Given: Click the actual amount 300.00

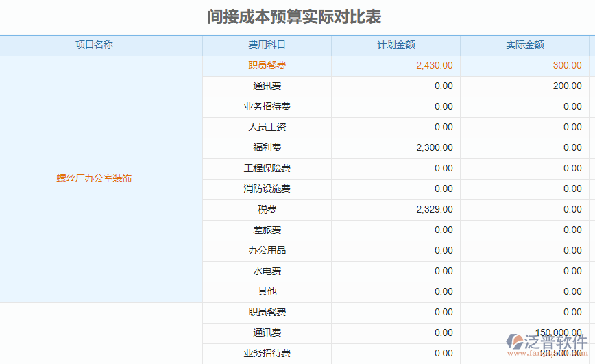Looking at the screenshot, I should [x=567, y=66].
